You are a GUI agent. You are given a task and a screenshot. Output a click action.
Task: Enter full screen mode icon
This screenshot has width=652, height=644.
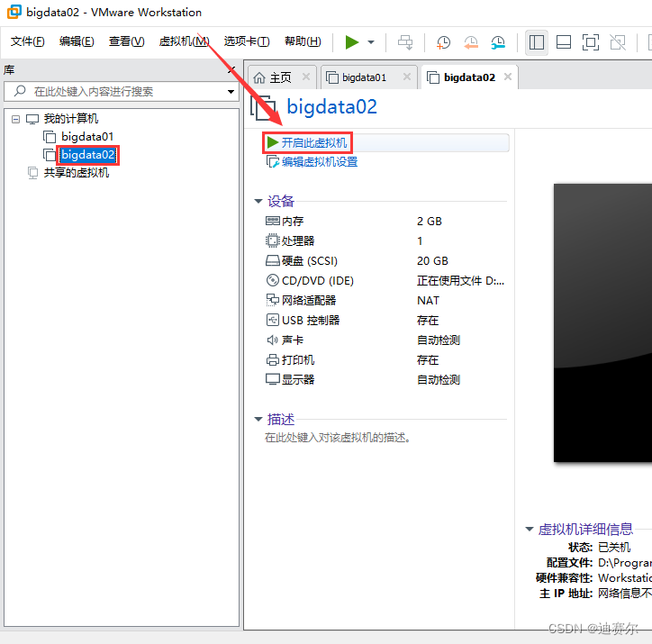click(591, 42)
